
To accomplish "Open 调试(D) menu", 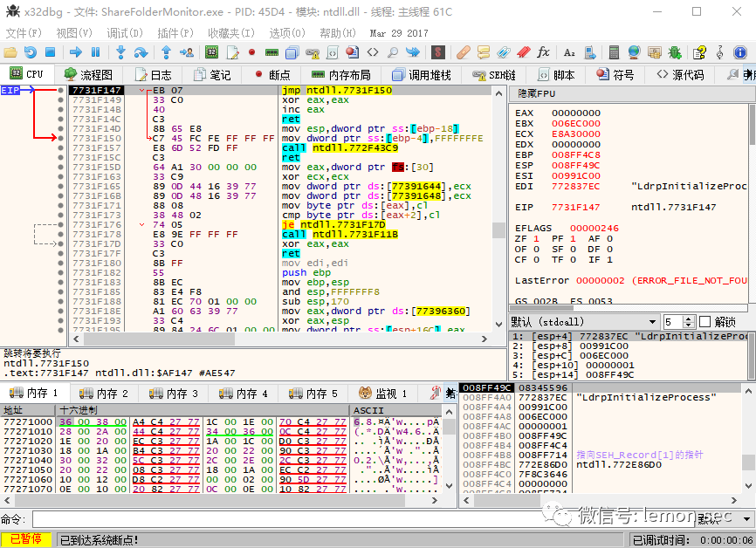I will pyautogui.click(x=125, y=33).
